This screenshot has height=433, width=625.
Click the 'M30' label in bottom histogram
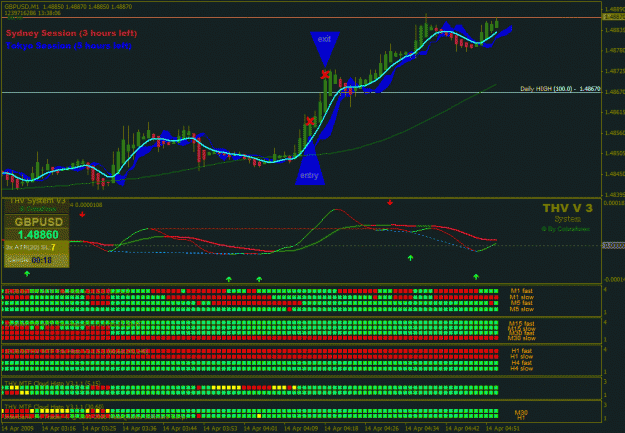pos(521,412)
